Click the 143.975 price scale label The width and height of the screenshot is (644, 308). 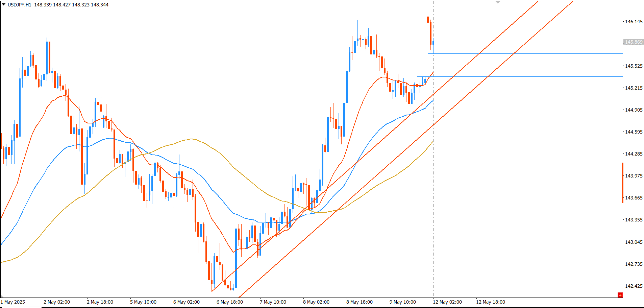click(x=634, y=176)
